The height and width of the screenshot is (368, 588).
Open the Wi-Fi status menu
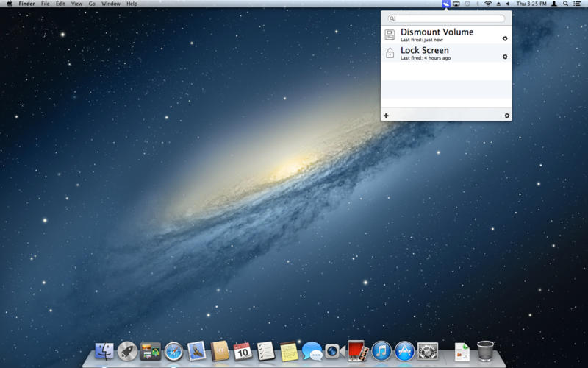click(x=487, y=4)
